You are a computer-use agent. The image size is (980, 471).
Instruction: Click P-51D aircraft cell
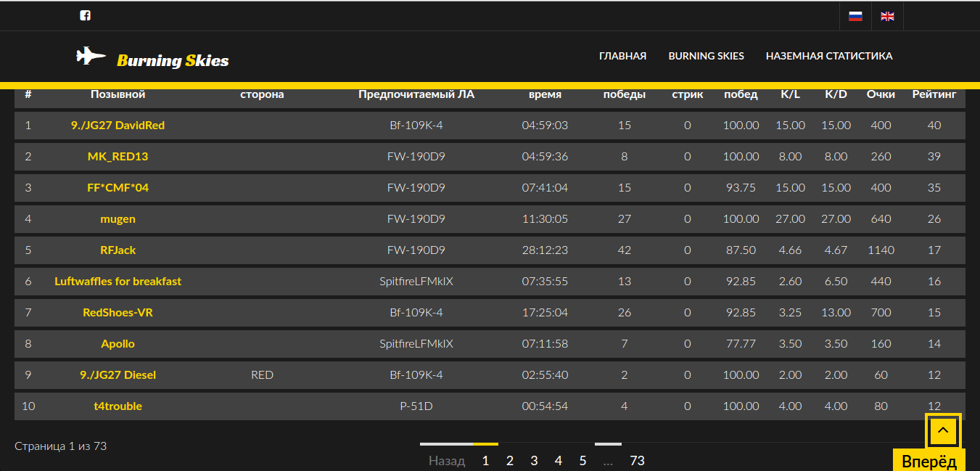pyautogui.click(x=416, y=406)
